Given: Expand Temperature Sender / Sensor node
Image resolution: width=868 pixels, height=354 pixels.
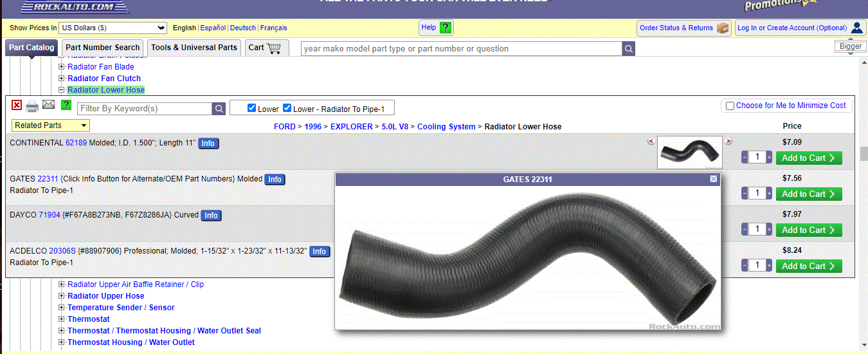Looking at the screenshot, I should (x=62, y=308).
